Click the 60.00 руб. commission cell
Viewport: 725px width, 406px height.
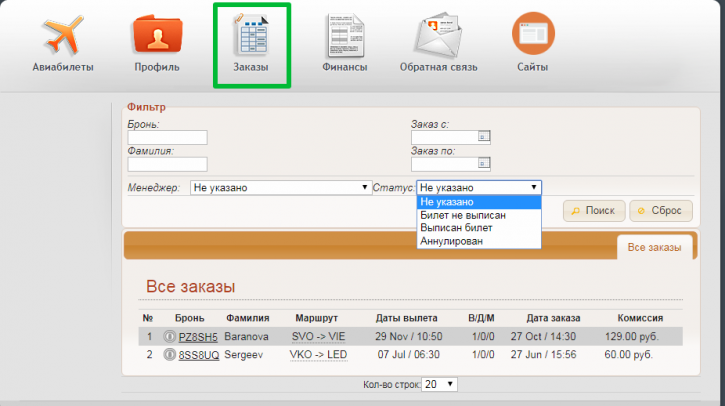[x=629, y=355]
